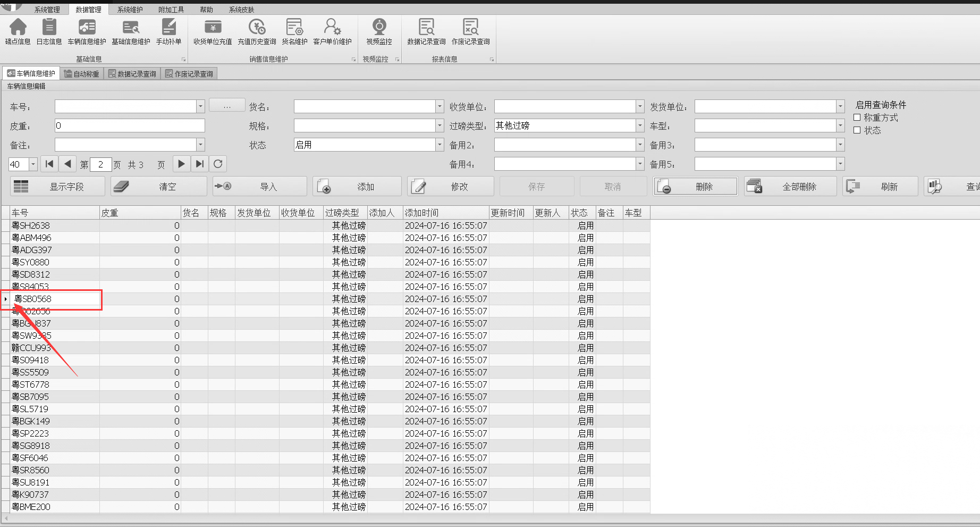Expand the 车型 dropdown
This screenshot has height=527, width=980.
840,126
